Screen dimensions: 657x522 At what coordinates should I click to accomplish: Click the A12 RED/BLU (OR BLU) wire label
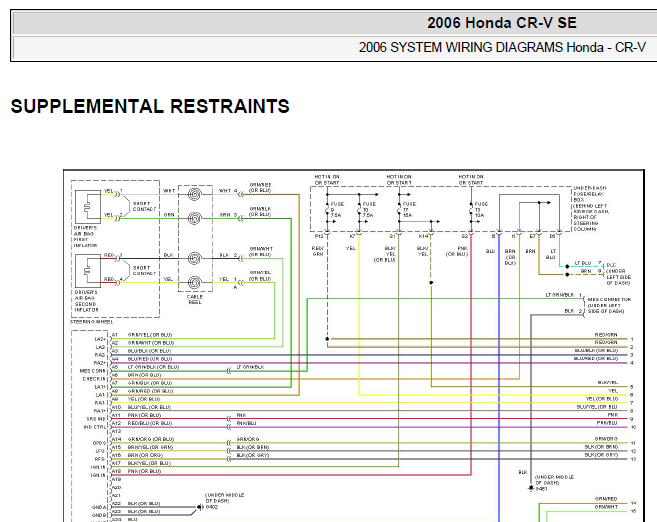click(x=150, y=423)
